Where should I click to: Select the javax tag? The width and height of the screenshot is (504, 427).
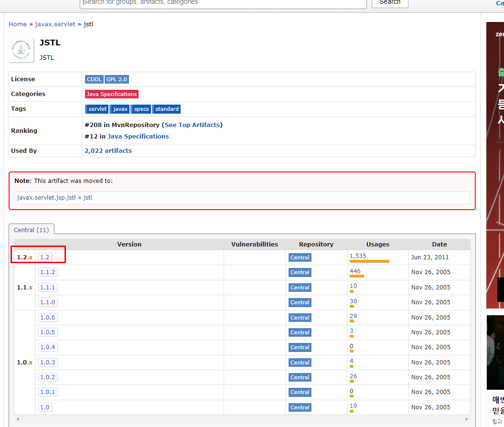[120, 109]
